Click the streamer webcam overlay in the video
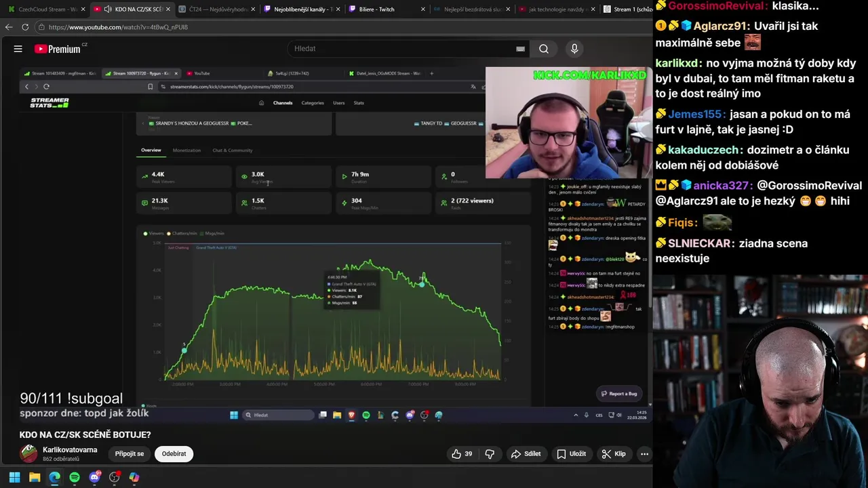The width and height of the screenshot is (868, 488). (x=568, y=123)
